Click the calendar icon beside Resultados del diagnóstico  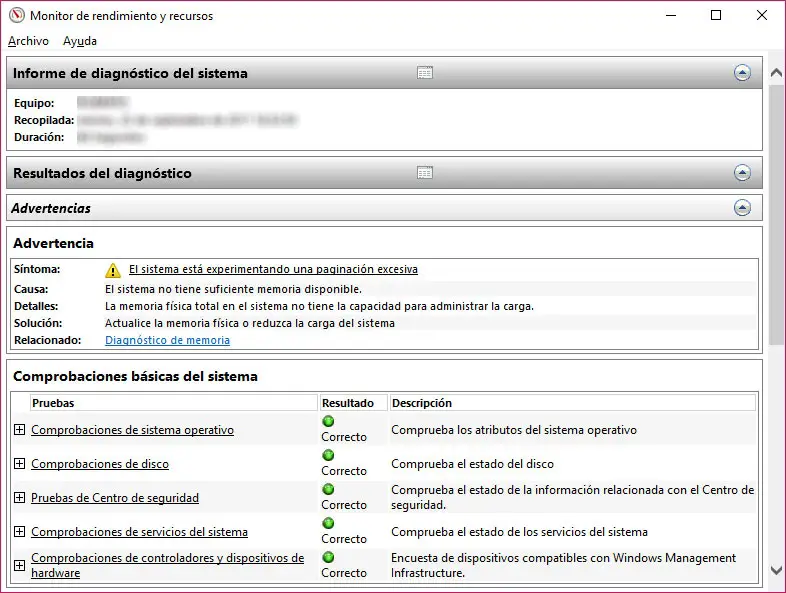tap(425, 173)
